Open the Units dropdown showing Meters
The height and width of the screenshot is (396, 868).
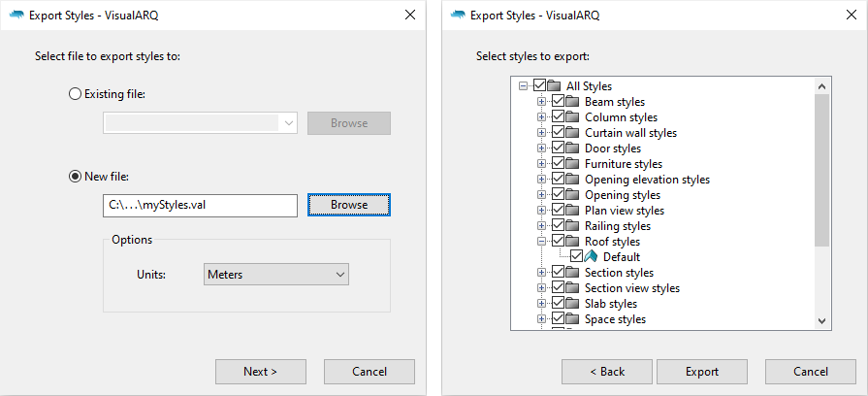[276, 274]
